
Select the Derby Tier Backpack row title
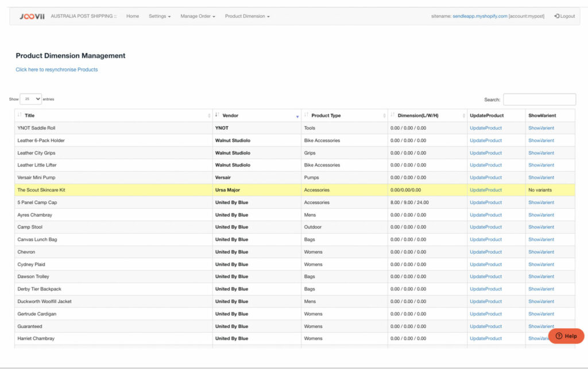point(39,289)
